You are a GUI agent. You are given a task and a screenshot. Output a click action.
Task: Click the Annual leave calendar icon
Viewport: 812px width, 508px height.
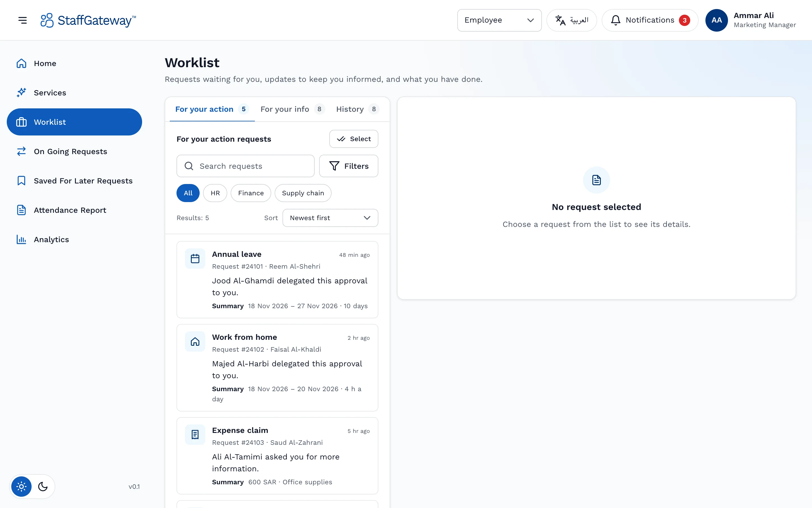pyautogui.click(x=195, y=258)
